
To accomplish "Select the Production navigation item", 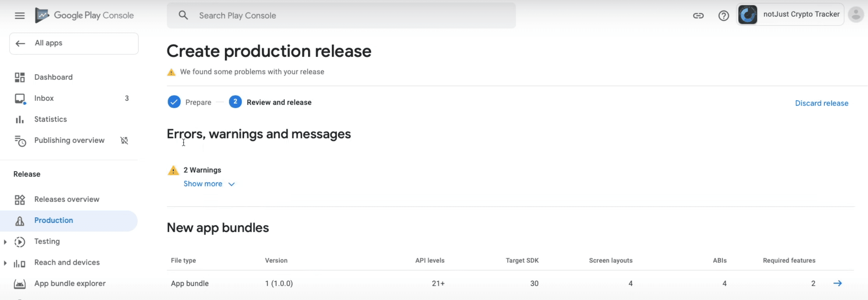I will pos(53,220).
